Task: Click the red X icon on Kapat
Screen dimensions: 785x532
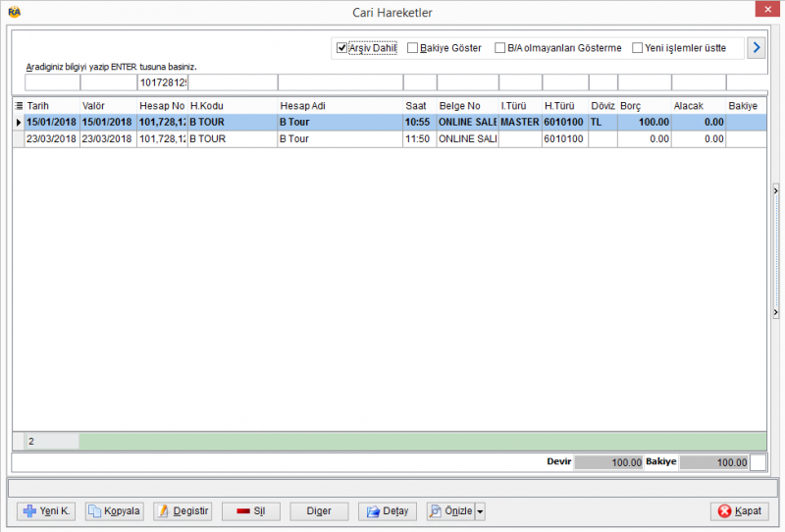Action: click(724, 511)
